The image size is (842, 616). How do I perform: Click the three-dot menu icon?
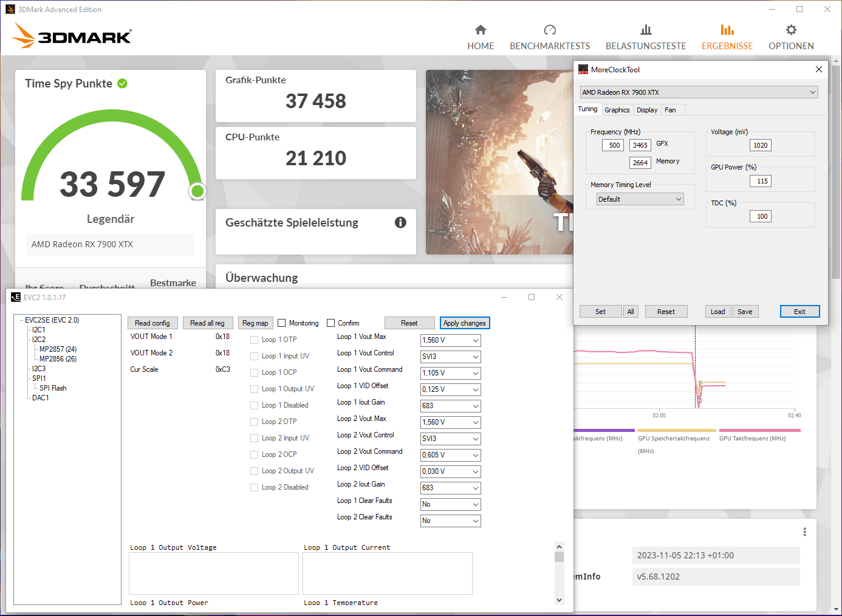click(804, 532)
